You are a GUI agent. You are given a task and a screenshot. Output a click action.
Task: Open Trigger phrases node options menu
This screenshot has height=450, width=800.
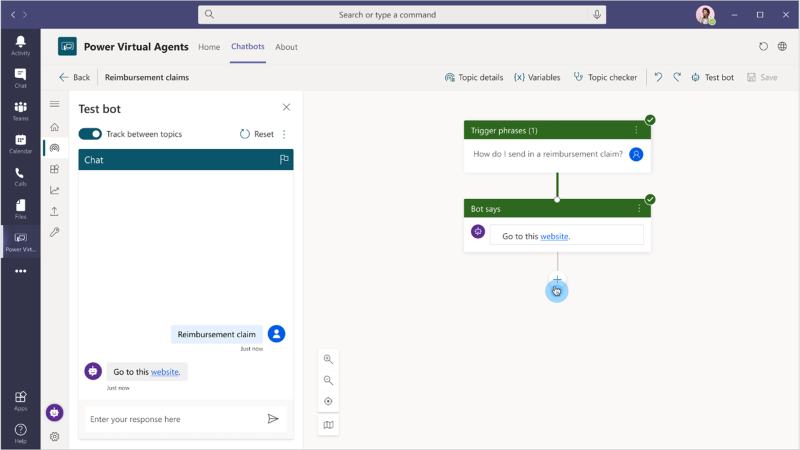[636, 130]
